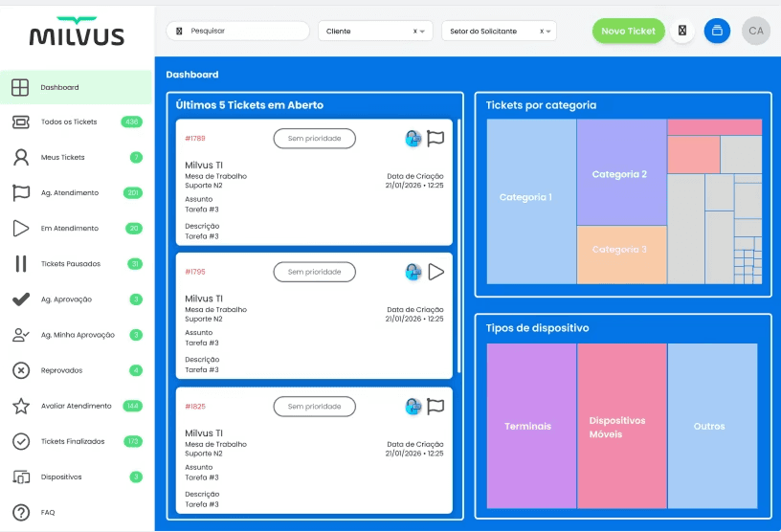Click the Dispositivos devices icon

coord(21,477)
